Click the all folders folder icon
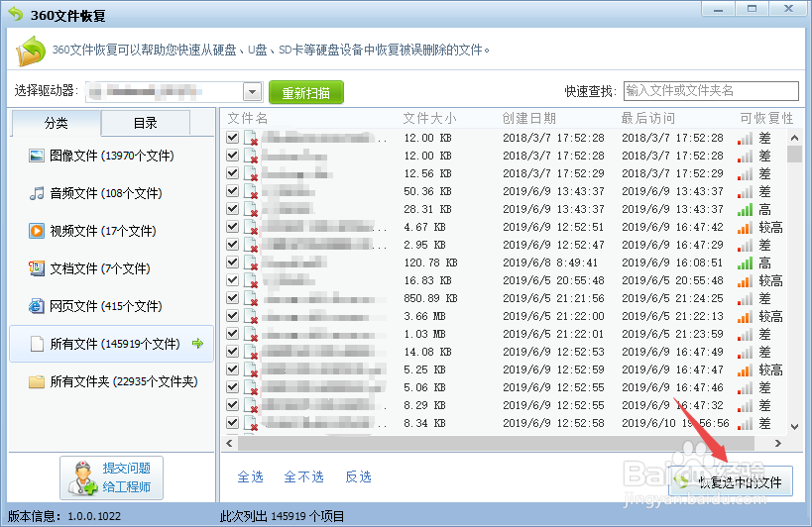Viewport: 812px width, 527px height. pos(37,381)
